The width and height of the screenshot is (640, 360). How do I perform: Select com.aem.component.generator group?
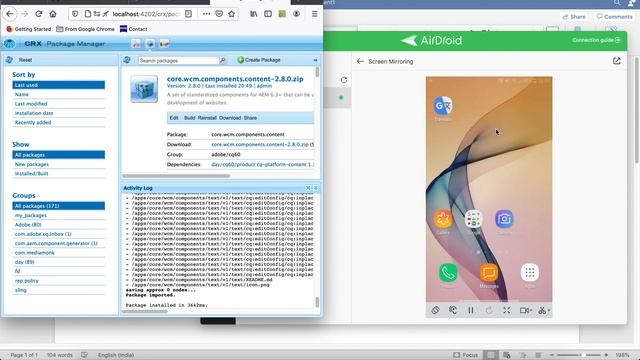[x=58, y=243]
